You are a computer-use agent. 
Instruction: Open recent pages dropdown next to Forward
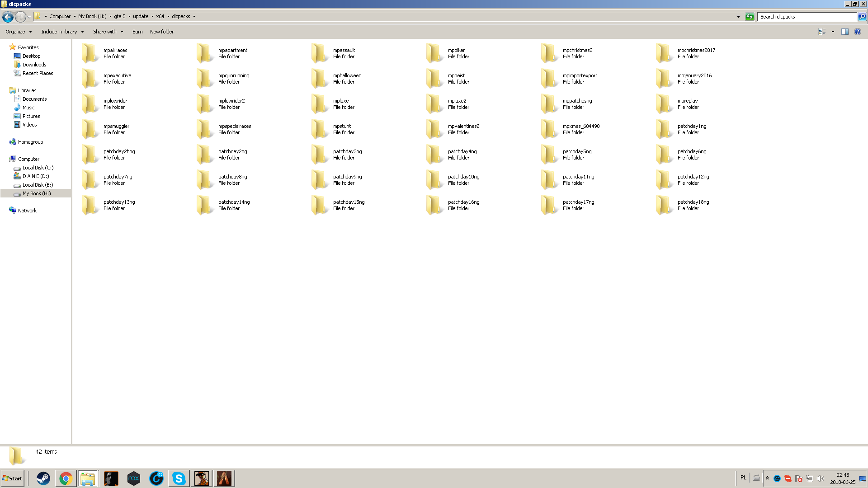(29, 17)
